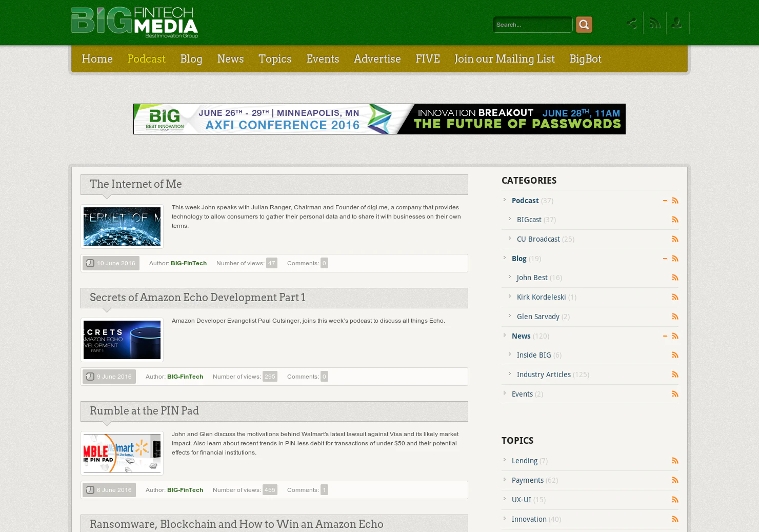Open the AXFI Conference 2016 banner
Viewport: 759px width, 532px height.
tap(379, 119)
